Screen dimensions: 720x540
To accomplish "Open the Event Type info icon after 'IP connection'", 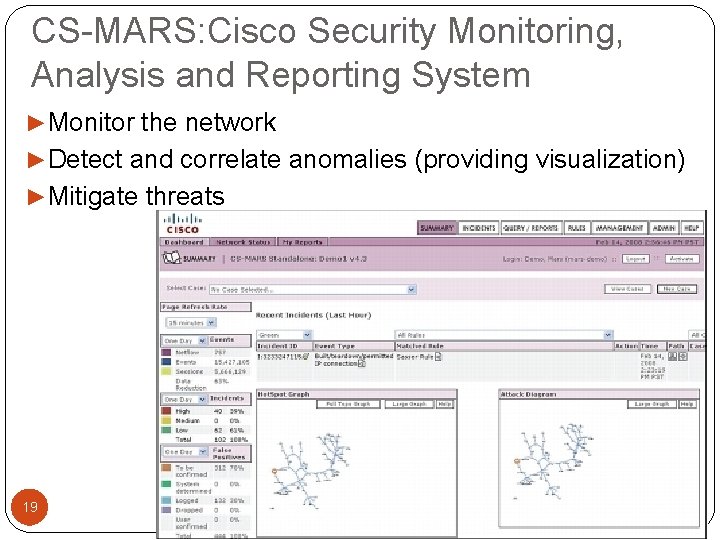I will (362, 364).
